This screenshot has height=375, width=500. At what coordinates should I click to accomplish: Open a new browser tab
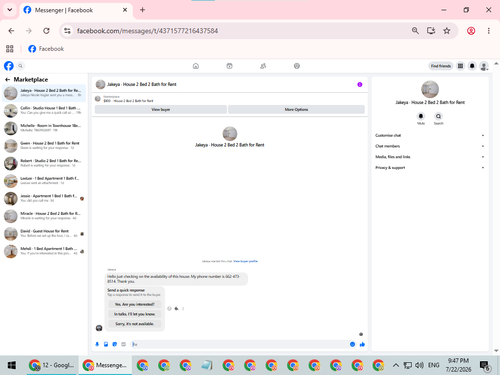coord(143,10)
